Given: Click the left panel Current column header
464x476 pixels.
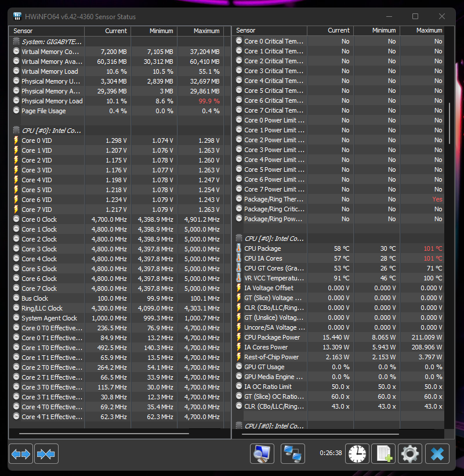Looking at the screenshot, I should (x=108, y=31).
